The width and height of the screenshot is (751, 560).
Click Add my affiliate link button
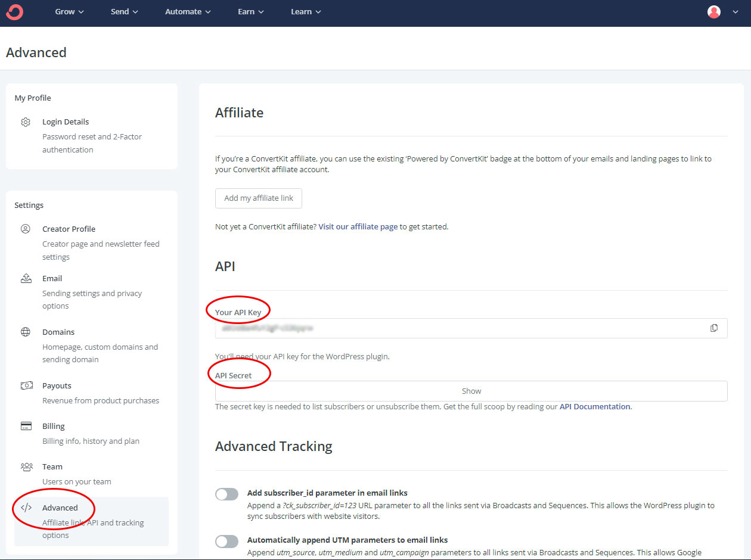pos(259,198)
